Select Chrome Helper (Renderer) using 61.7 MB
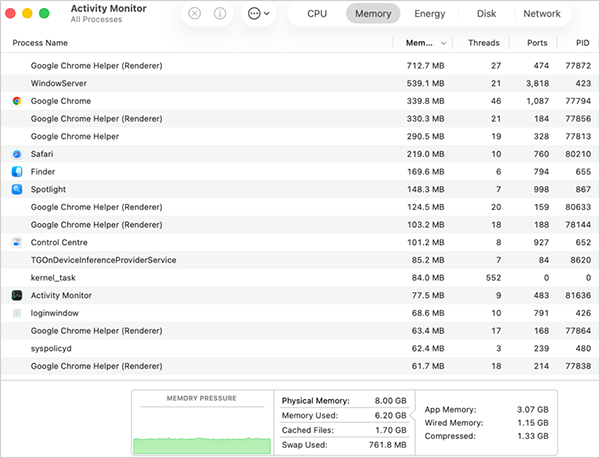Viewport: 600px width, 458px height. (300, 366)
